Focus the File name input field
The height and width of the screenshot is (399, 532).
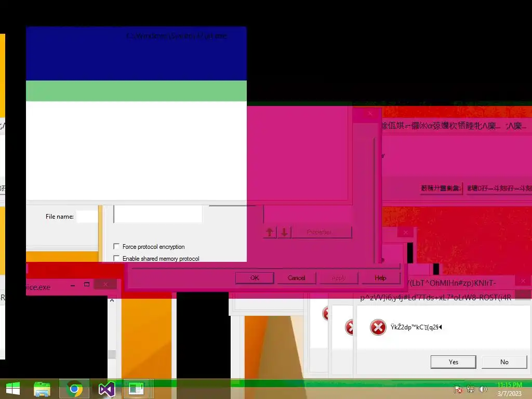click(x=87, y=217)
